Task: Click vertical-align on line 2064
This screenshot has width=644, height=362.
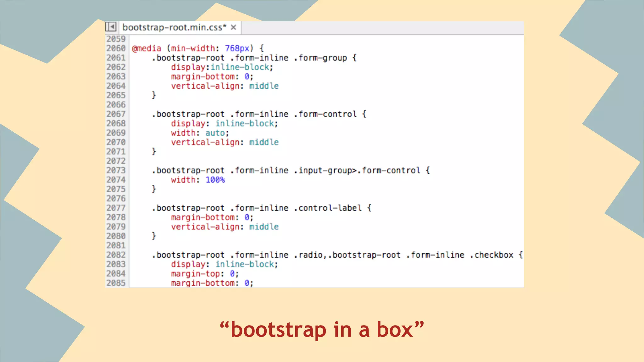Action: [205, 86]
